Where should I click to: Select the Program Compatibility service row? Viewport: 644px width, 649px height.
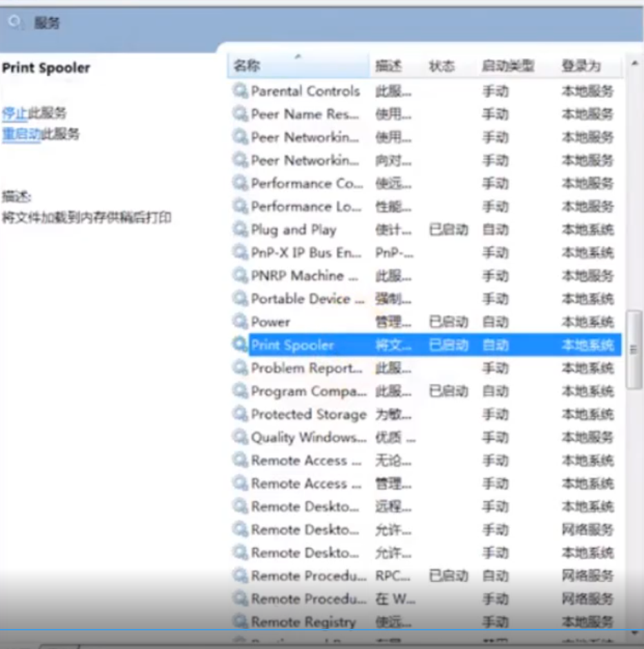point(308,391)
